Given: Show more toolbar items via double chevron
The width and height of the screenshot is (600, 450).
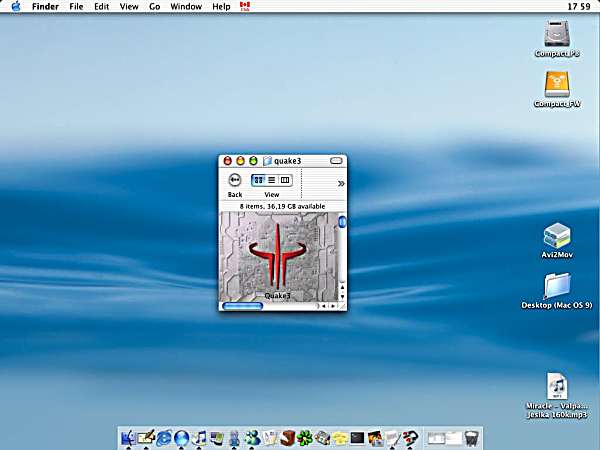Looking at the screenshot, I should [x=341, y=184].
